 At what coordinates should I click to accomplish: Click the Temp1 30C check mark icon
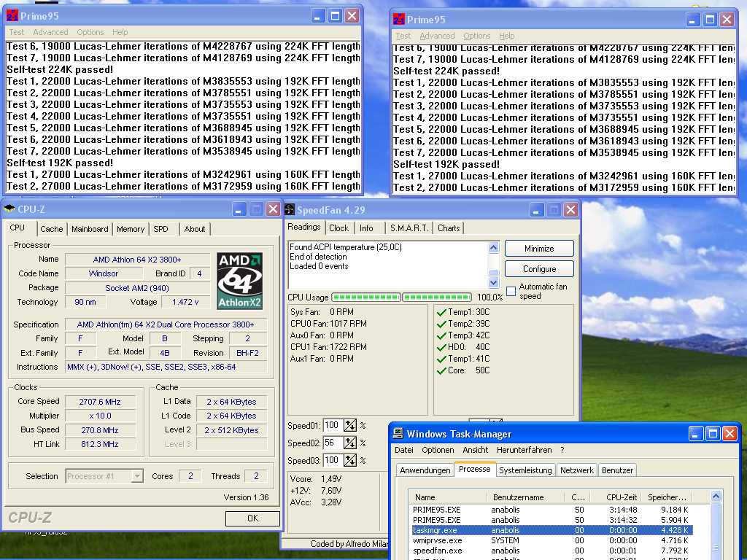[x=441, y=312]
